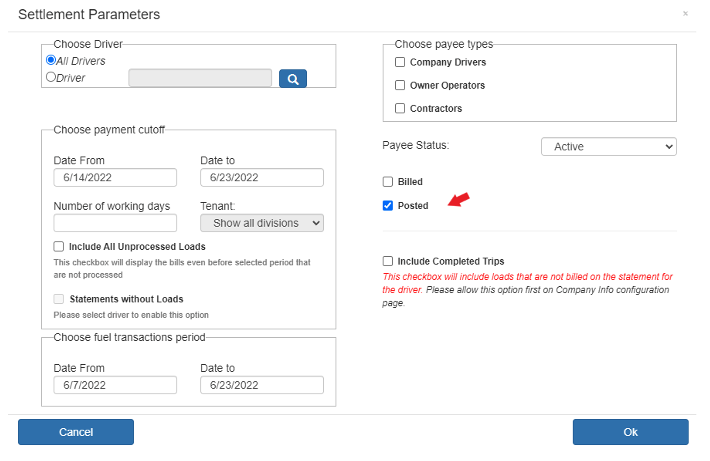Click the Cancel button
Image resolution: width=710 pixels, height=461 pixels.
tap(76, 432)
